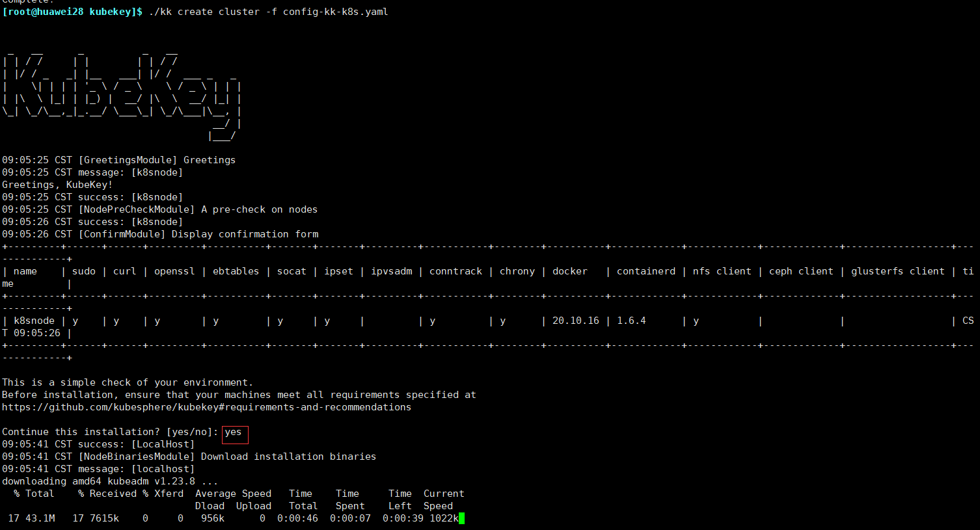Click the 'glusterfs client' column header
The width and height of the screenshot is (980, 530).
point(898,271)
